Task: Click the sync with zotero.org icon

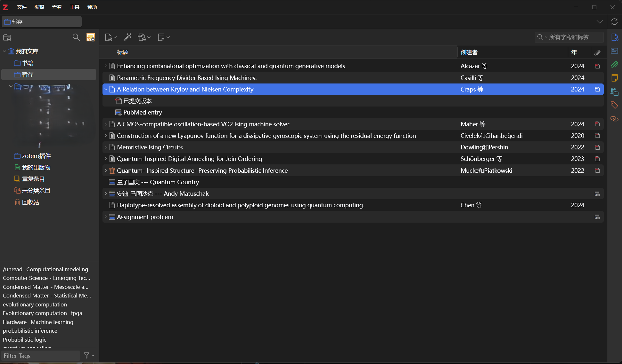Action: pos(614,22)
